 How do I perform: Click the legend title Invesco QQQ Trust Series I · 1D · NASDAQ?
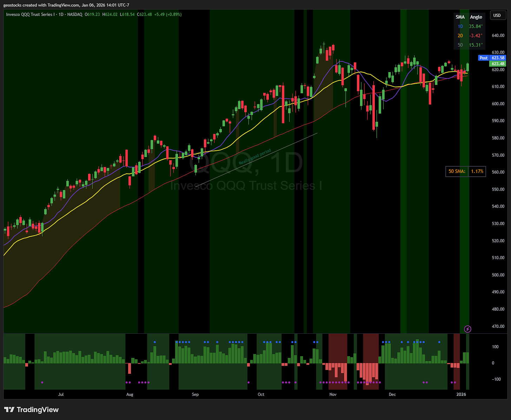point(44,14)
